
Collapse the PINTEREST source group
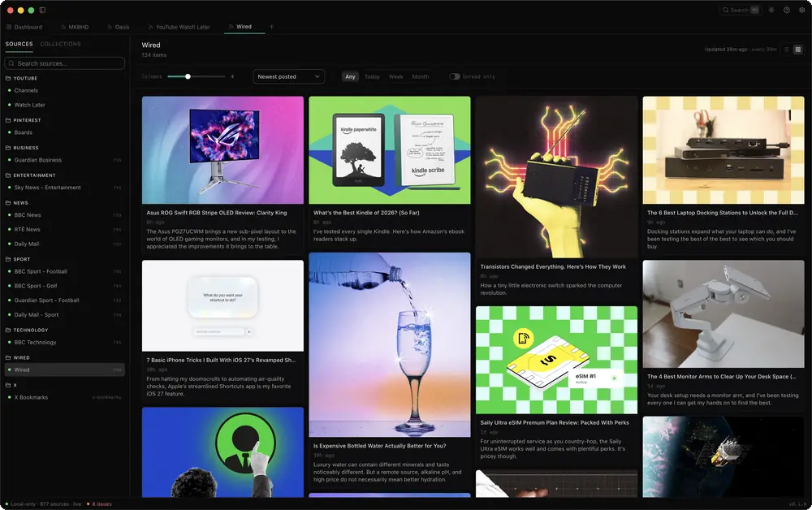pyautogui.click(x=27, y=120)
